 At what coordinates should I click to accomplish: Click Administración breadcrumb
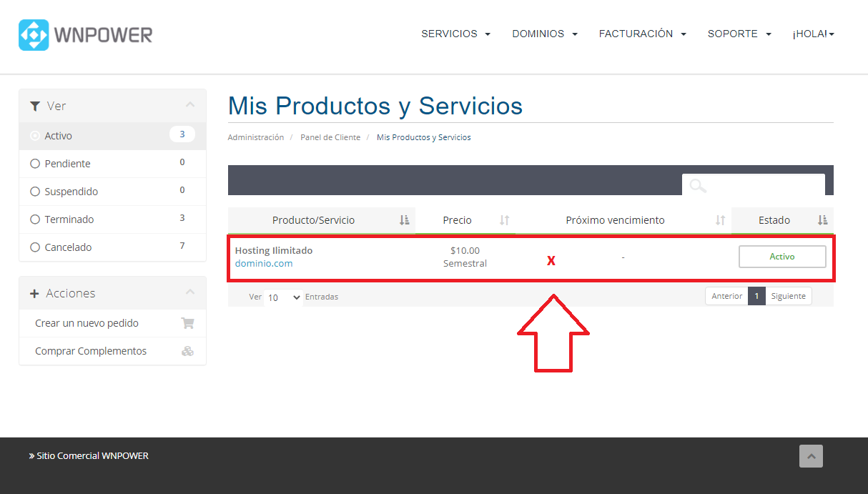tap(256, 137)
